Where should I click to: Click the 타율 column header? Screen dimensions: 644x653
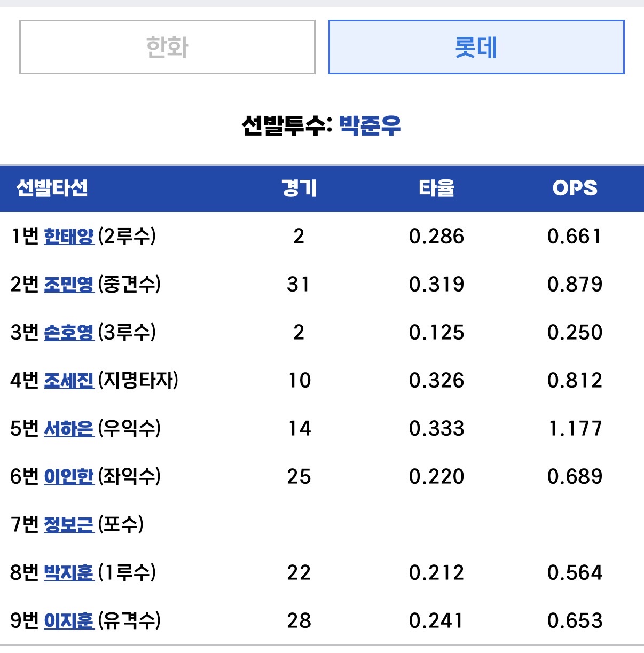coord(436,188)
